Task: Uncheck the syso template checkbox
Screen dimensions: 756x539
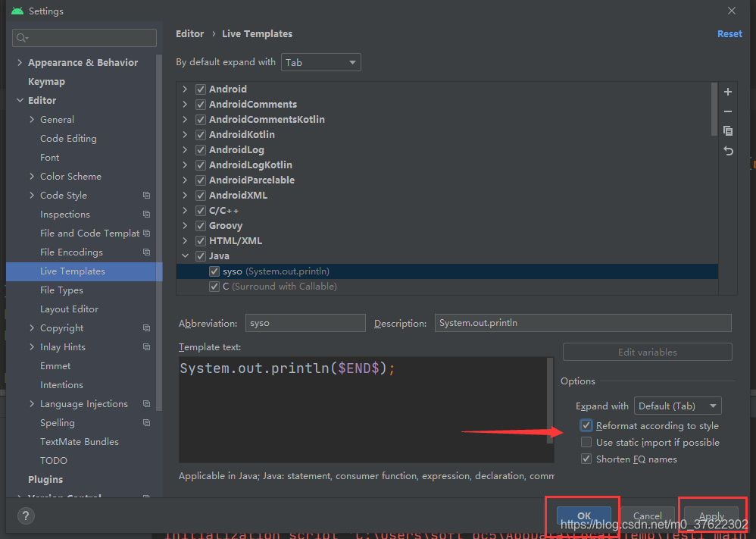Action: tap(214, 271)
